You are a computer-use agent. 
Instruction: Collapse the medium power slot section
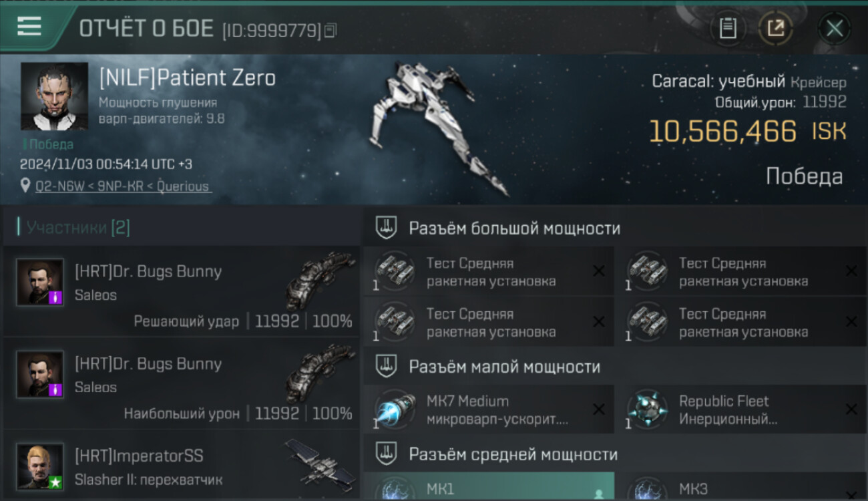pyautogui.click(x=614, y=454)
